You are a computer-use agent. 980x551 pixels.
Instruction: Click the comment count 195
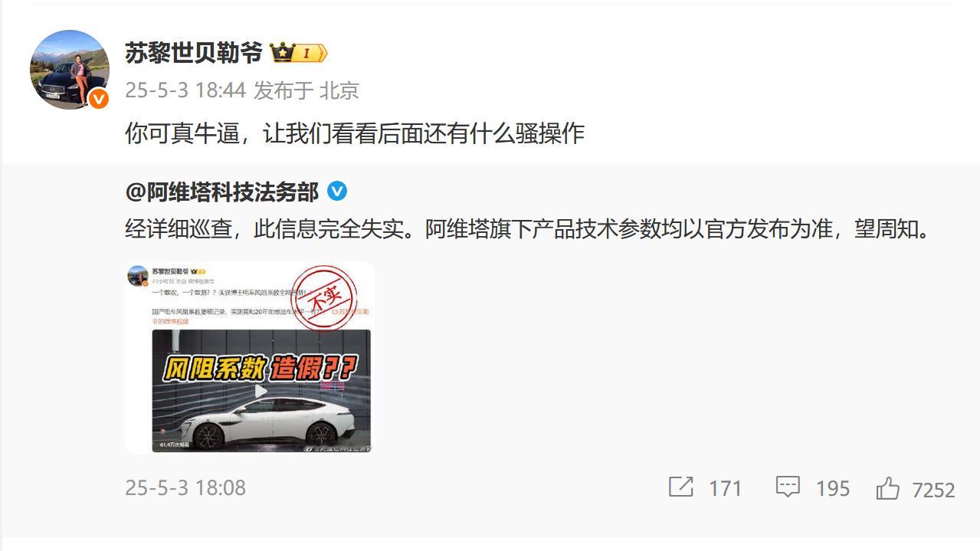point(833,488)
